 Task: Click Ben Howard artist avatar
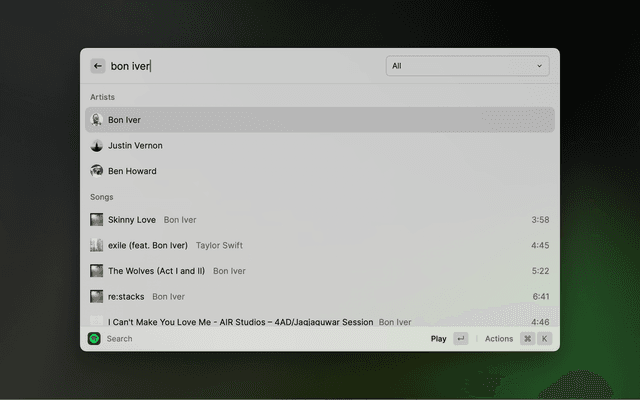pyautogui.click(x=97, y=171)
